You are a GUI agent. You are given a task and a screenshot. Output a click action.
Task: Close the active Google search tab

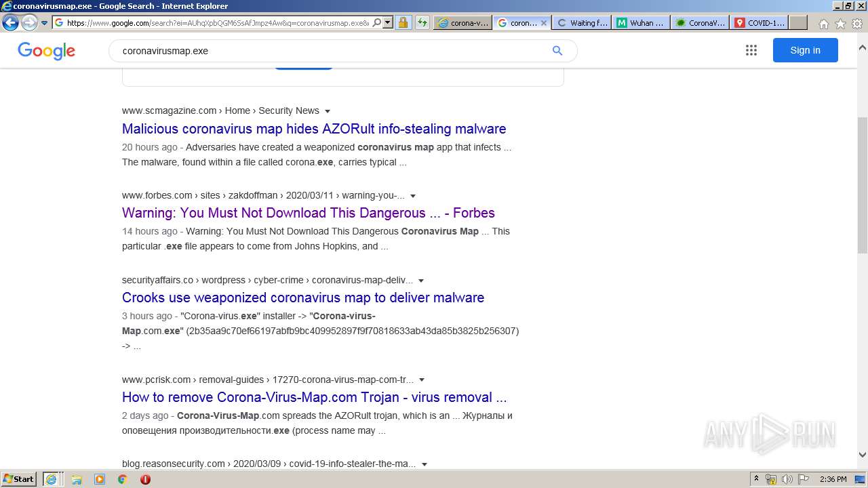tap(543, 22)
